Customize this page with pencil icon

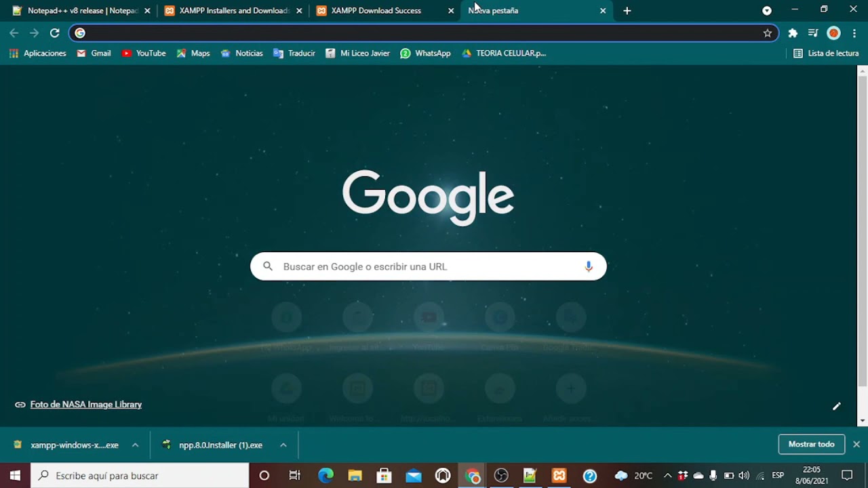coord(836,406)
